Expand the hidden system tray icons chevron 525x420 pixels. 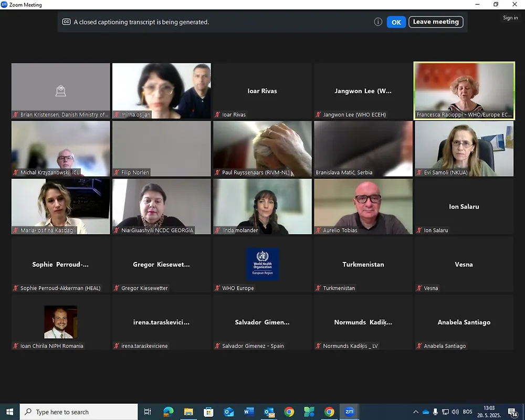coord(416,412)
